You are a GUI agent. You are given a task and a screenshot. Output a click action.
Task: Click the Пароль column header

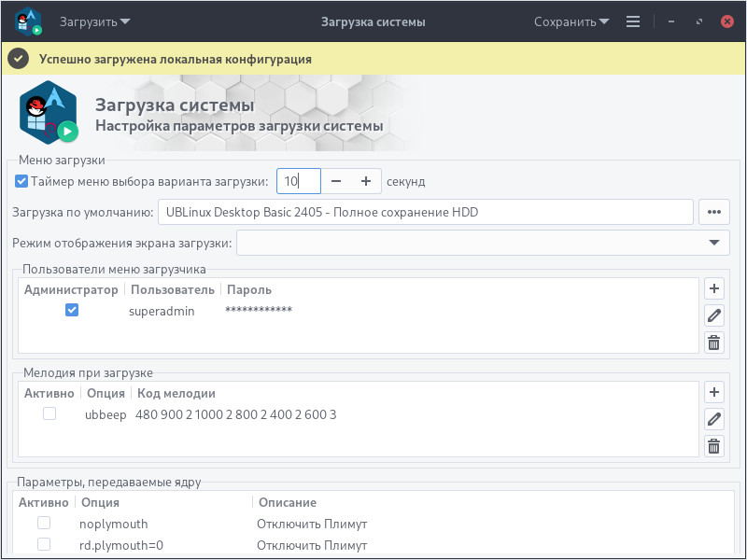point(249,289)
